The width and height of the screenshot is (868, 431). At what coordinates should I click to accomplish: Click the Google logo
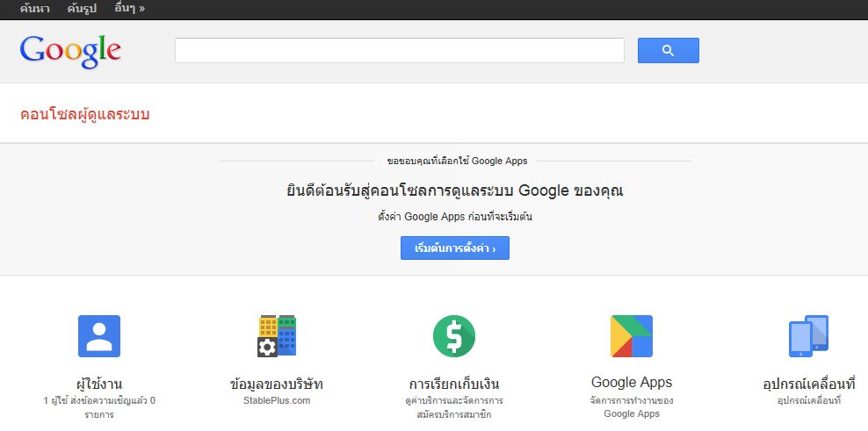coord(70,52)
